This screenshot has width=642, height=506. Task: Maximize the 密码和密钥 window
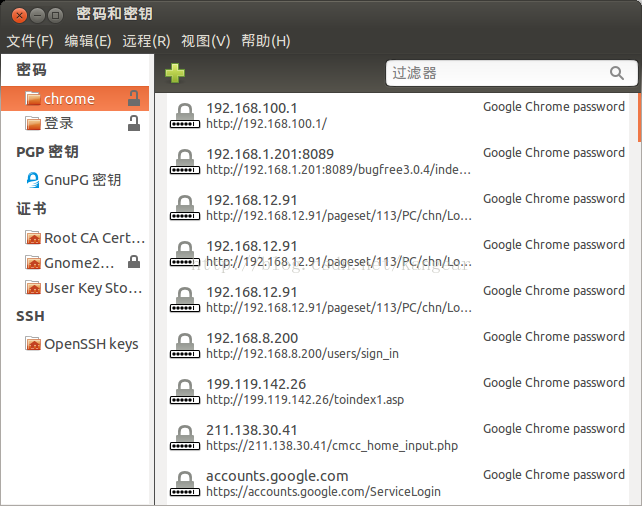[56, 16]
